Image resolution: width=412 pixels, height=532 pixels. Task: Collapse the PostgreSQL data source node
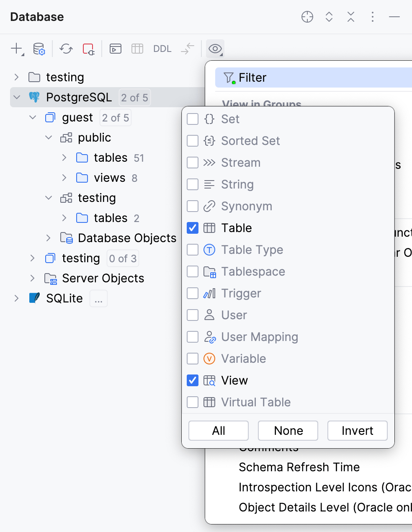16,97
